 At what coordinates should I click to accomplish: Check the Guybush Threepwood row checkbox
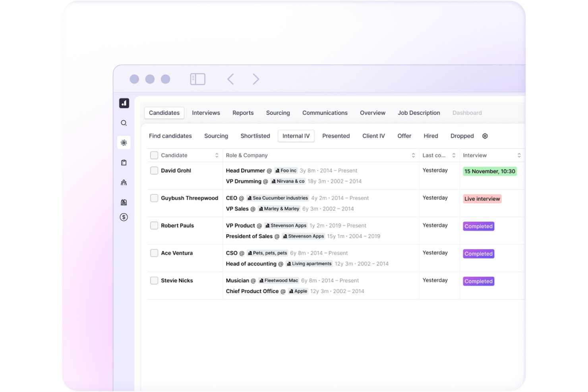click(154, 198)
